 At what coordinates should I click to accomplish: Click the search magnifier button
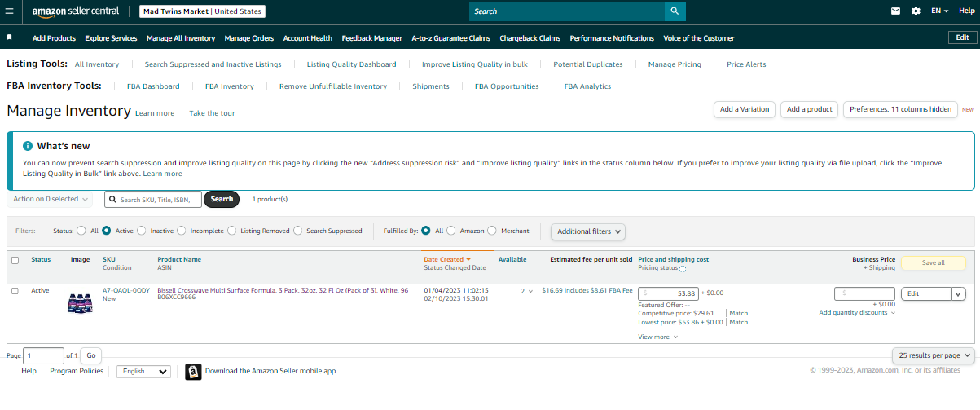coord(675,11)
